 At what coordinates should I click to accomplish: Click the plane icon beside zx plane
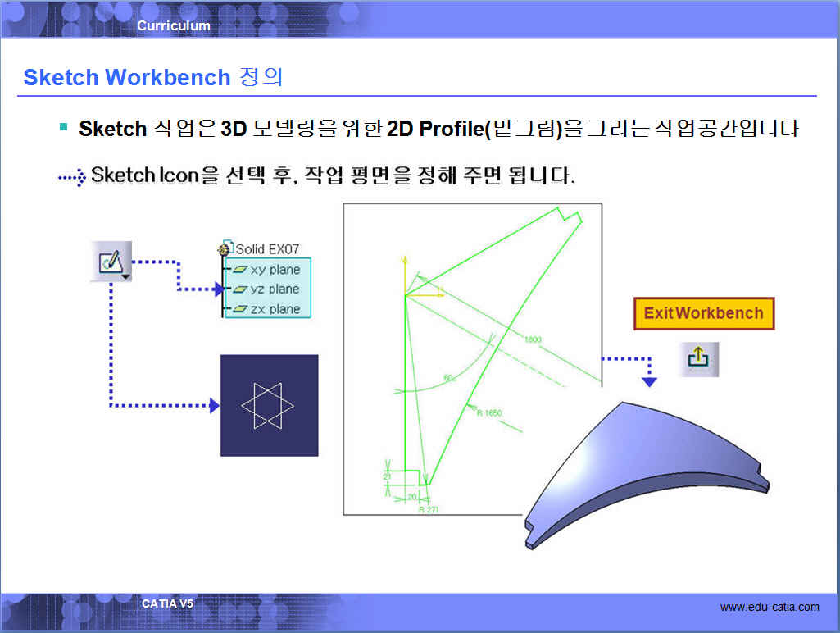[240, 309]
